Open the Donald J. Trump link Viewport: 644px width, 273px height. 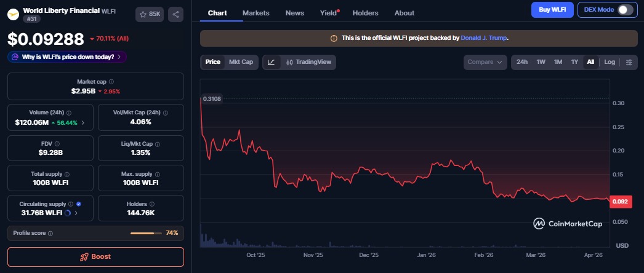coord(484,38)
